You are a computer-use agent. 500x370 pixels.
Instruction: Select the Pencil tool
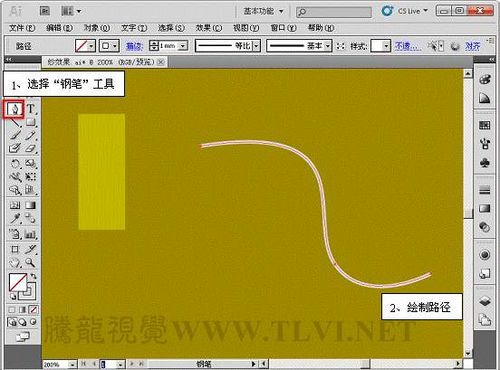coord(30,135)
